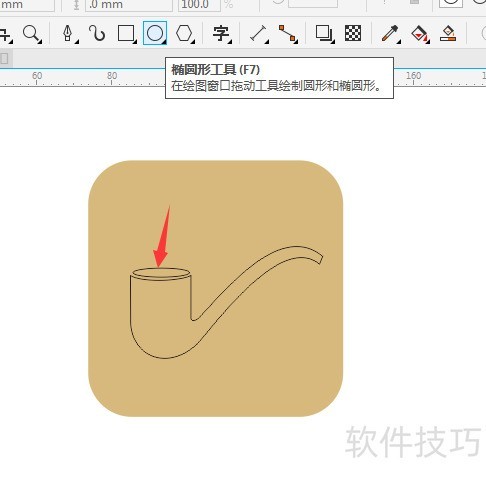Select the Interactive Fill bucket tool
Viewport: 486px width, 478px height.
tap(420, 34)
